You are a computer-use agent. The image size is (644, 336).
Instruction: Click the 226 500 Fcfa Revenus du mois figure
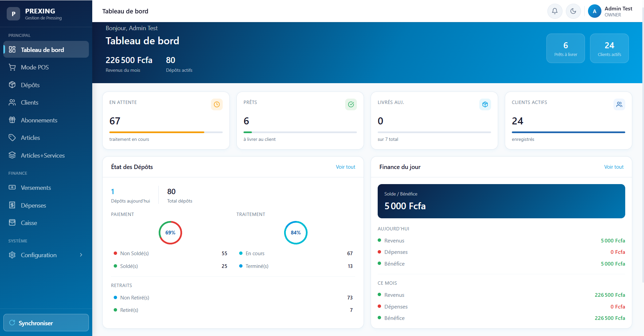click(129, 60)
